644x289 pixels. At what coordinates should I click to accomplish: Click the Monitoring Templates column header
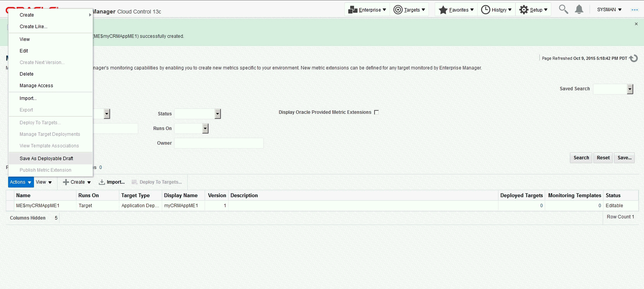tap(575, 196)
